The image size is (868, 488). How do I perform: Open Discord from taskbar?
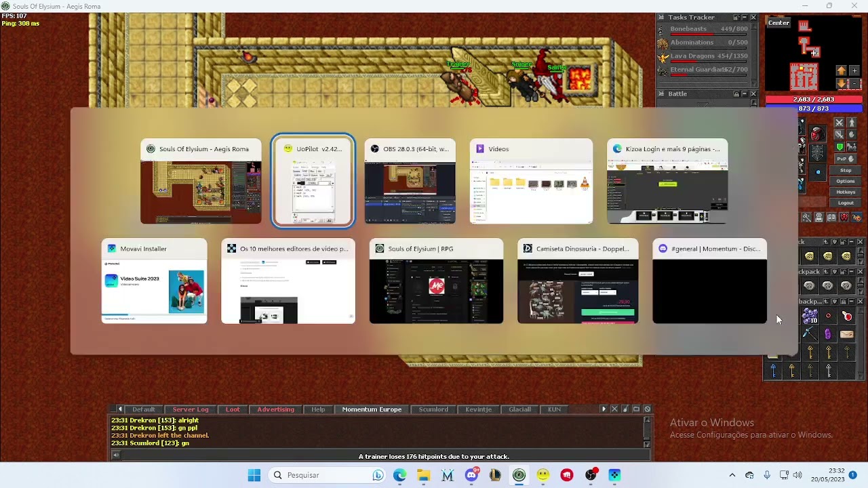pyautogui.click(x=471, y=475)
